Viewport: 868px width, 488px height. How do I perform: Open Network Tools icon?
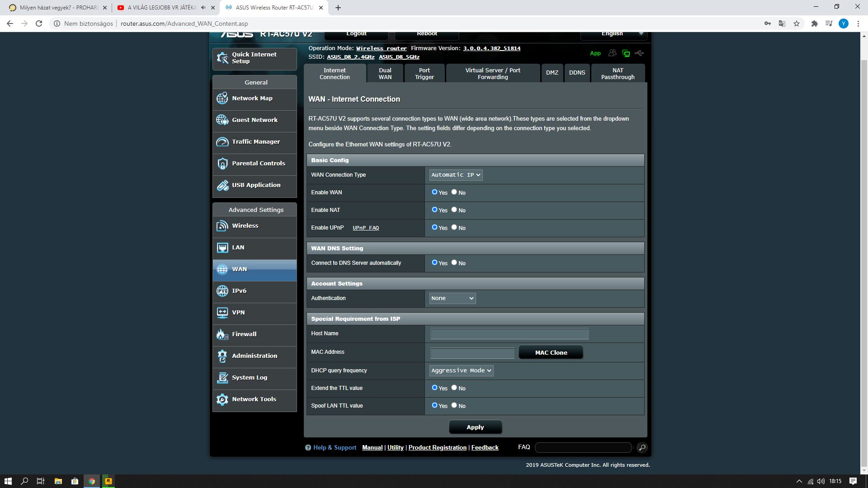click(x=222, y=399)
